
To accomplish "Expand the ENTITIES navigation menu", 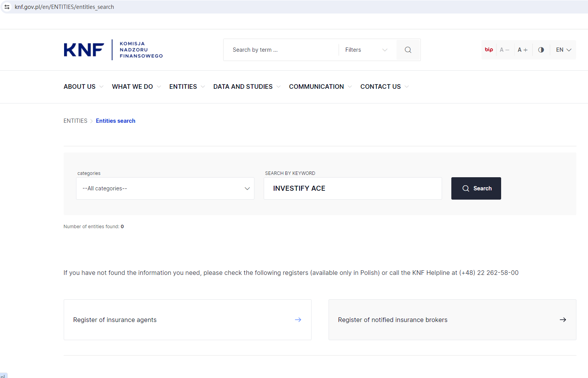I will click(x=186, y=87).
